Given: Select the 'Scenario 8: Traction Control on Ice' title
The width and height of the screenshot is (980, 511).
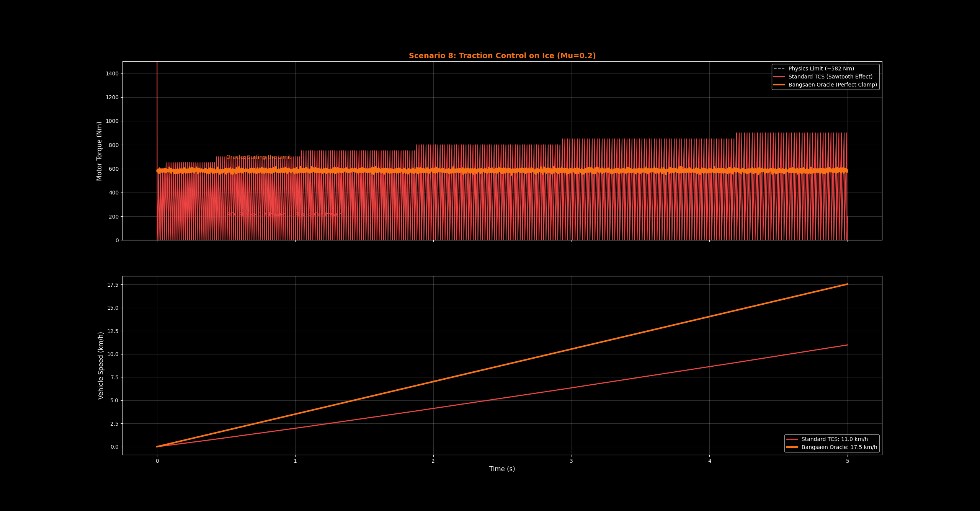Looking at the screenshot, I should coord(502,56).
